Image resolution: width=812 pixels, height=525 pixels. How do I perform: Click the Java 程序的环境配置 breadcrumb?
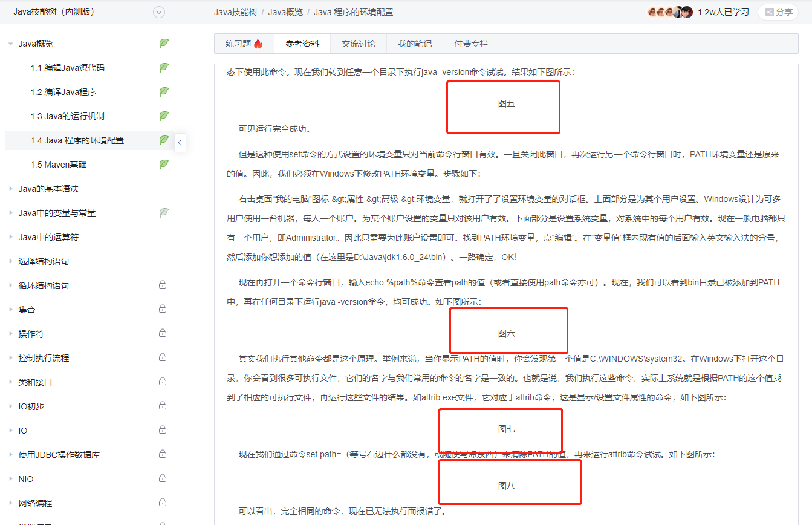353,12
